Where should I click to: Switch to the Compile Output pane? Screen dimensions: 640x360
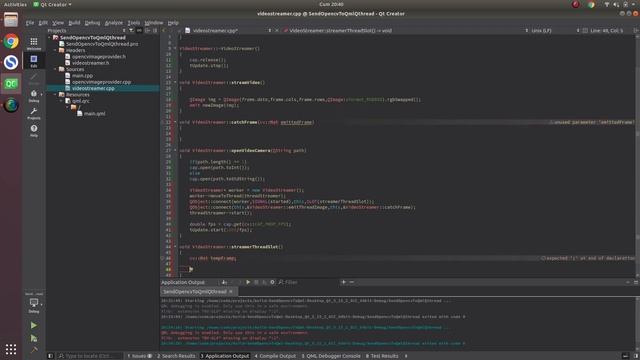pyautogui.click(x=275, y=356)
